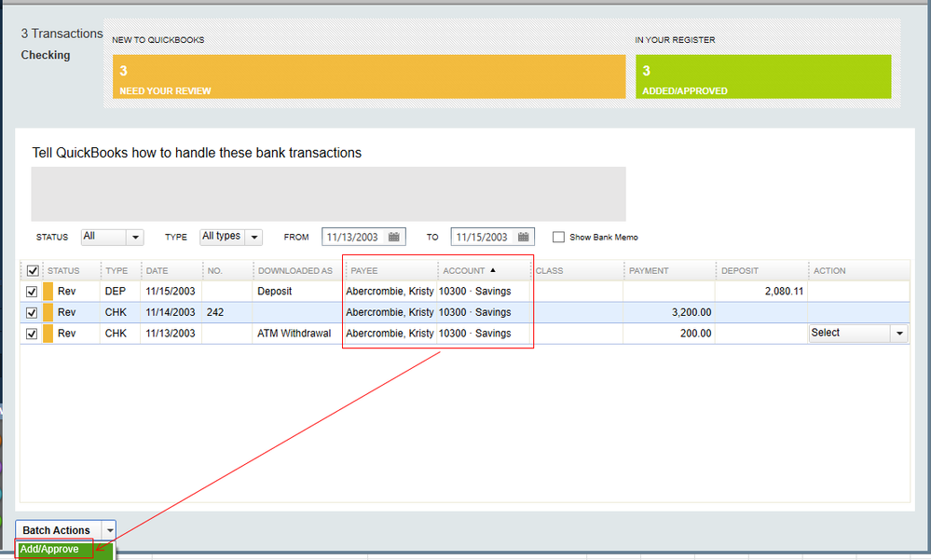Click check number 242 cell
Image resolution: width=931 pixels, height=560 pixels.
(x=227, y=312)
